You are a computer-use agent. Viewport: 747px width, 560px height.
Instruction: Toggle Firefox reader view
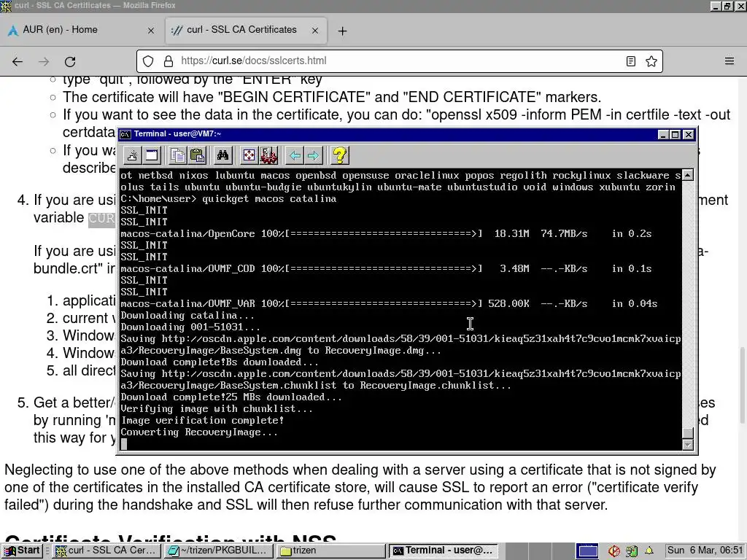[631, 61]
